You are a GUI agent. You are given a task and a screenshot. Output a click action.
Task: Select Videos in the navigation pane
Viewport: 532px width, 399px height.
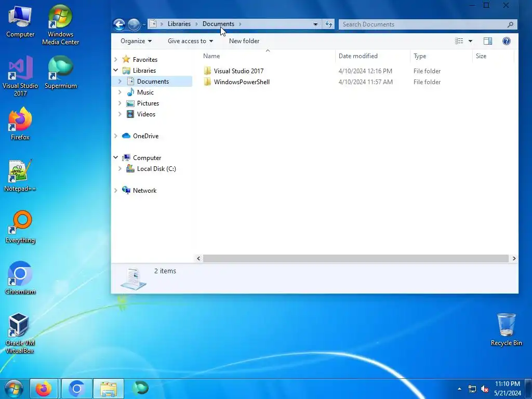pyautogui.click(x=146, y=114)
